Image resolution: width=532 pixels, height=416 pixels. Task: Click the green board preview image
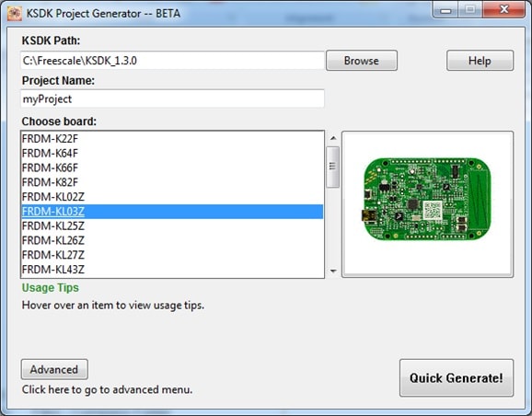tap(427, 199)
